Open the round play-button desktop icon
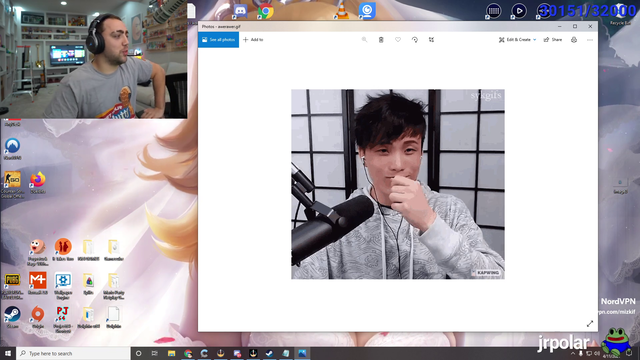Screen dimensions: 640x360 (518, 11)
